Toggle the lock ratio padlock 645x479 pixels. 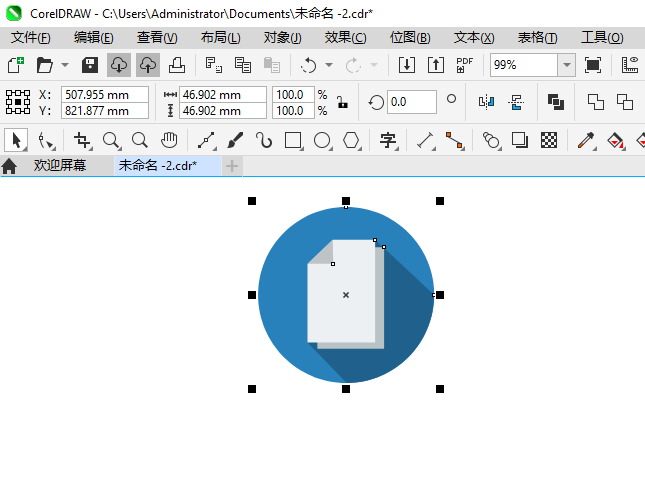[342, 102]
